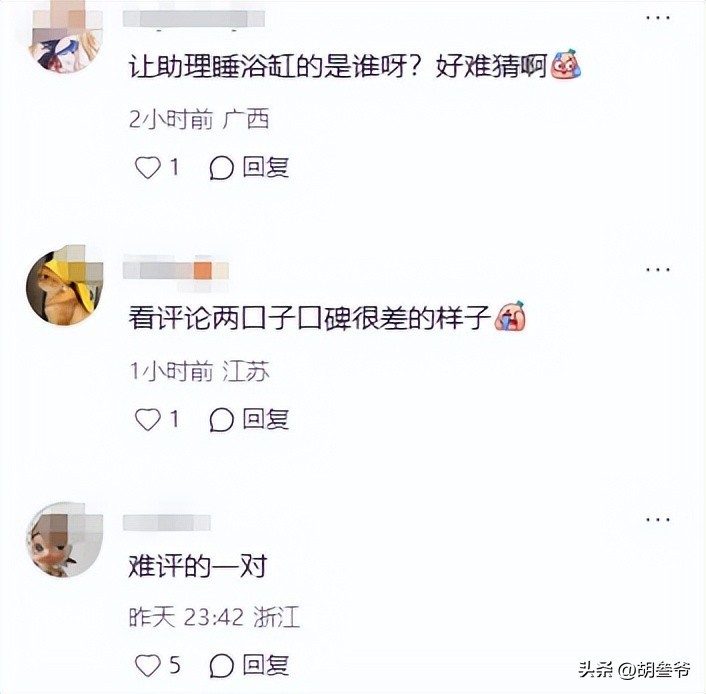Tap speech bubble icon under Zhejiang comment
Image resolution: width=706 pixels, height=694 pixels.
(x=222, y=666)
